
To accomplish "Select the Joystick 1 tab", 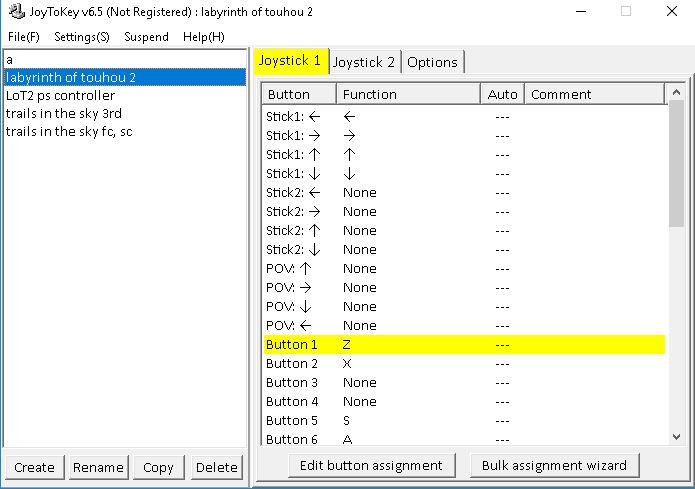I will point(290,61).
